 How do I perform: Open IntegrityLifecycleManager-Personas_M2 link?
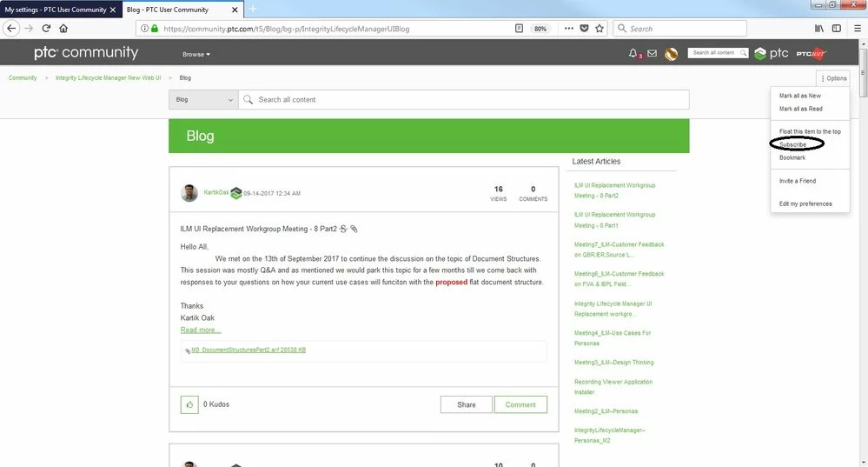[x=609, y=436]
